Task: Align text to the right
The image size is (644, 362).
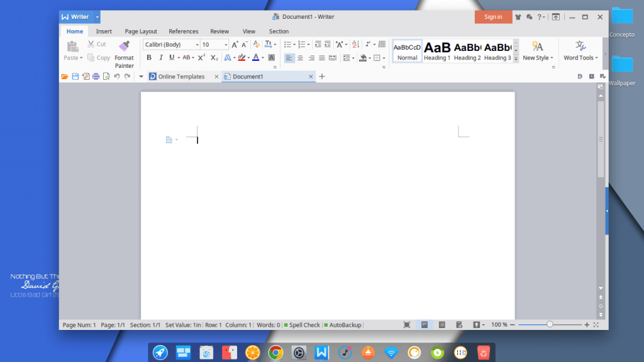Action: (x=311, y=58)
